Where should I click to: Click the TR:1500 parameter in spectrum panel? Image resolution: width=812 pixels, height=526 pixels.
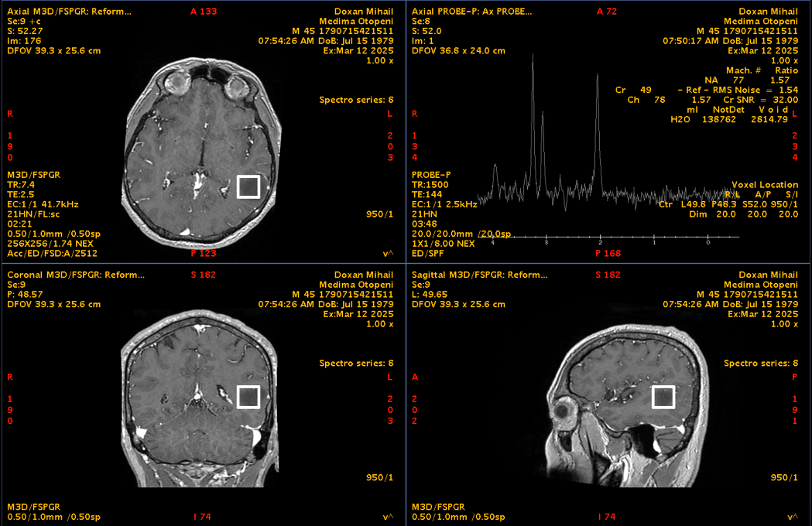pos(427,186)
